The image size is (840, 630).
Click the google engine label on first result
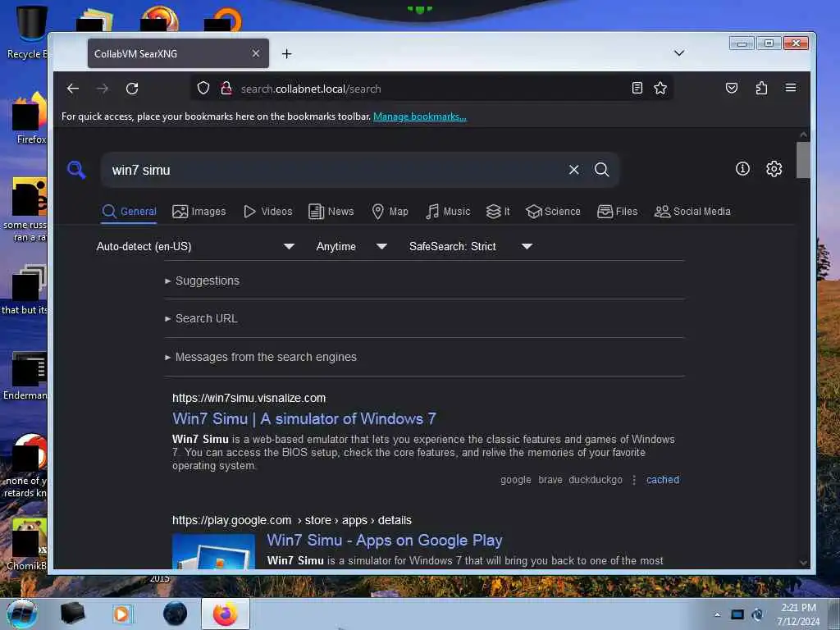(515, 479)
